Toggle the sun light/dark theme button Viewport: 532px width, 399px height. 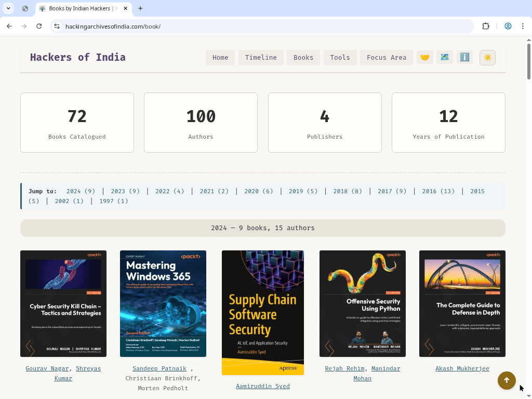point(487,58)
